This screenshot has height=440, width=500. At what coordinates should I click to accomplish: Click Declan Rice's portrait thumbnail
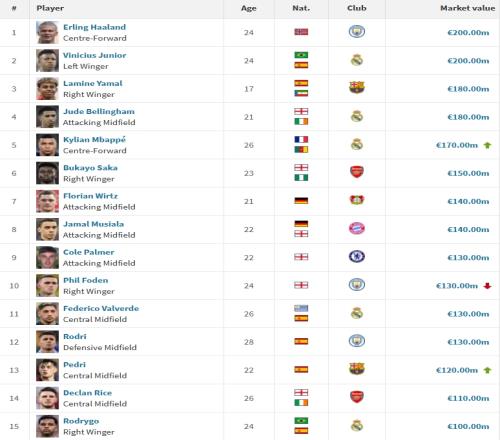pyautogui.click(x=47, y=398)
